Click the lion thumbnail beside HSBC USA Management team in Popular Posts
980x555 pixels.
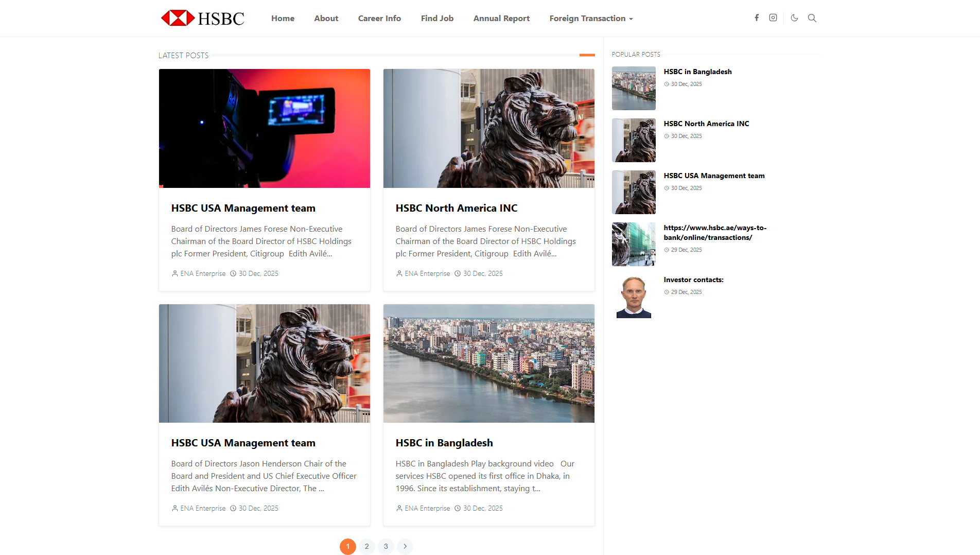634,192
